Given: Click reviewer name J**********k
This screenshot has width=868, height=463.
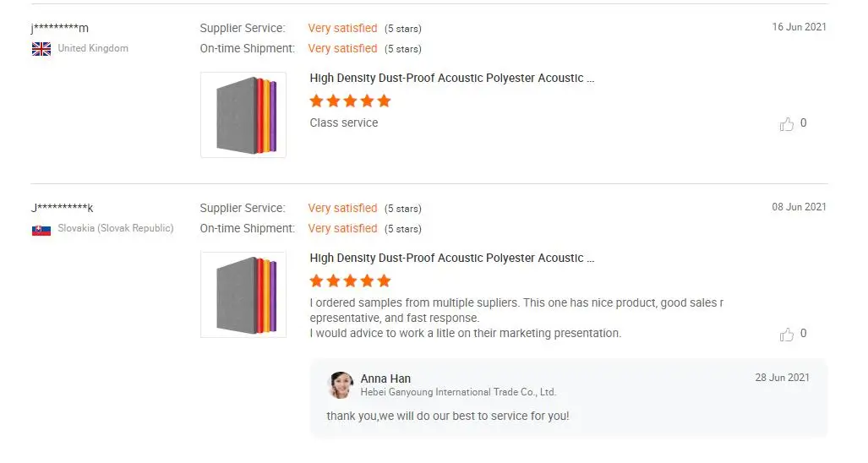Looking at the screenshot, I should pyautogui.click(x=63, y=208).
